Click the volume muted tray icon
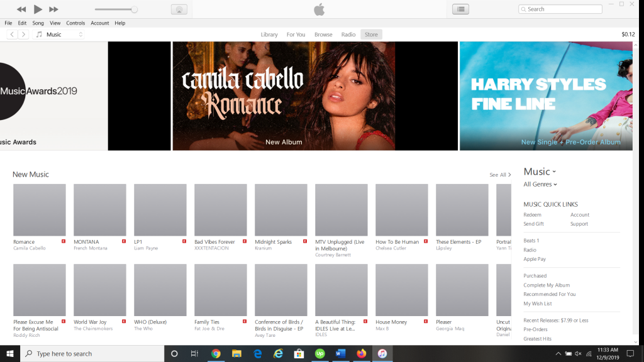644x362 pixels. pos(579,354)
